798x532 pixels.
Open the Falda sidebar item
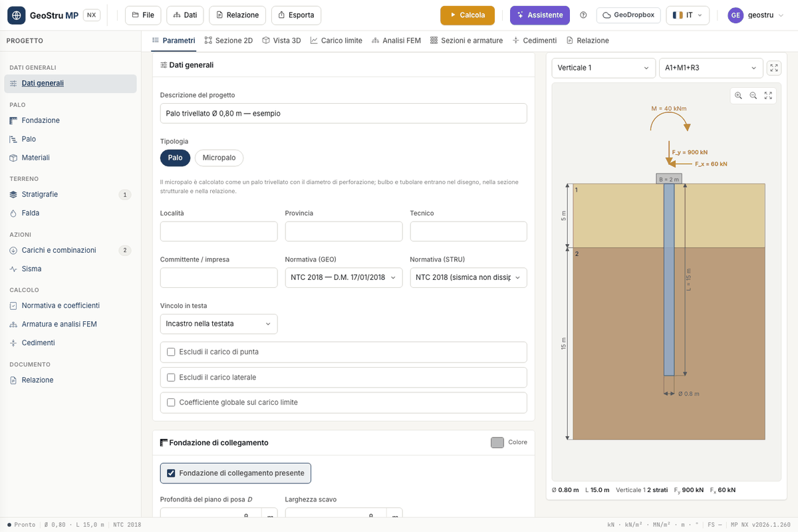pos(70,213)
